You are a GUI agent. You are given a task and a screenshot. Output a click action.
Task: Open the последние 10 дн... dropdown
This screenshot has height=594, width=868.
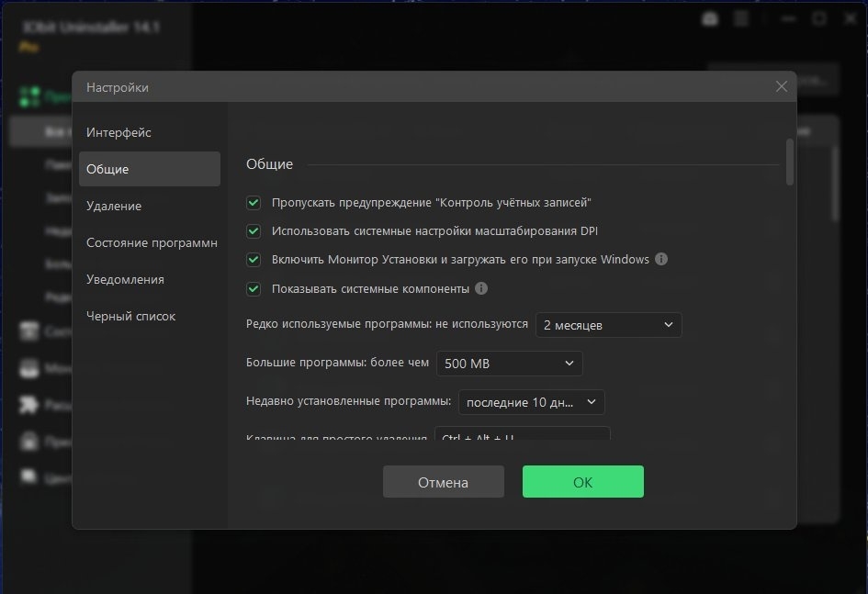click(x=532, y=402)
